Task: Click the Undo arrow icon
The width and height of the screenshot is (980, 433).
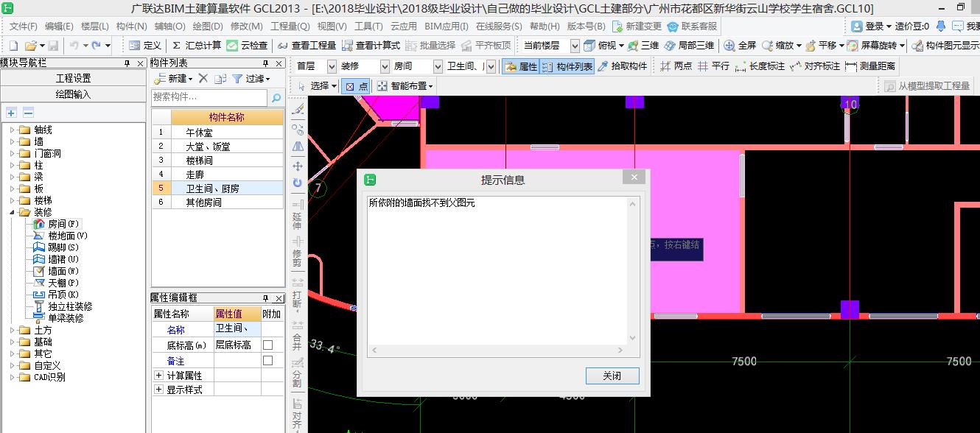Action: pyautogui.click(x=74, y=46)
